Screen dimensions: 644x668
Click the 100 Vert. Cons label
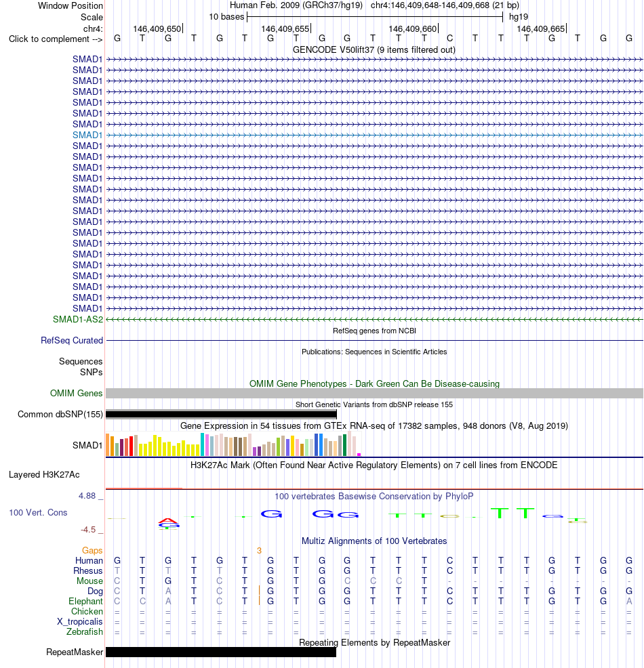39,512
